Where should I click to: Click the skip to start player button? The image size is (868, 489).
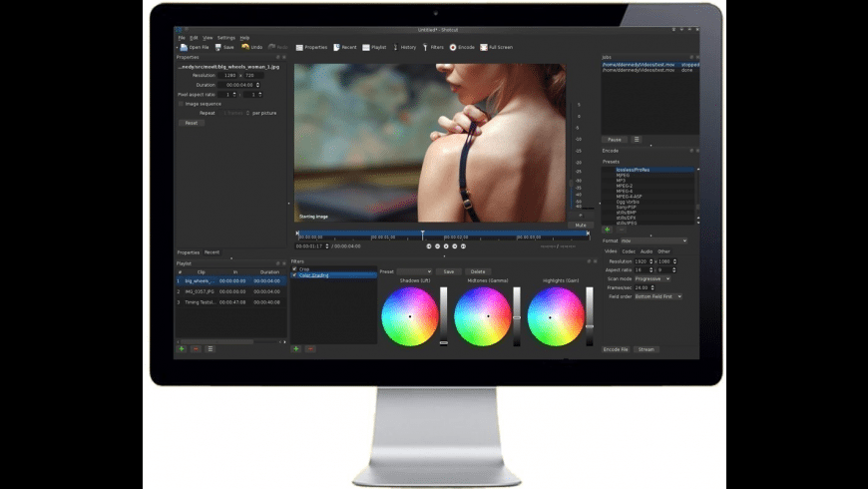428,246
